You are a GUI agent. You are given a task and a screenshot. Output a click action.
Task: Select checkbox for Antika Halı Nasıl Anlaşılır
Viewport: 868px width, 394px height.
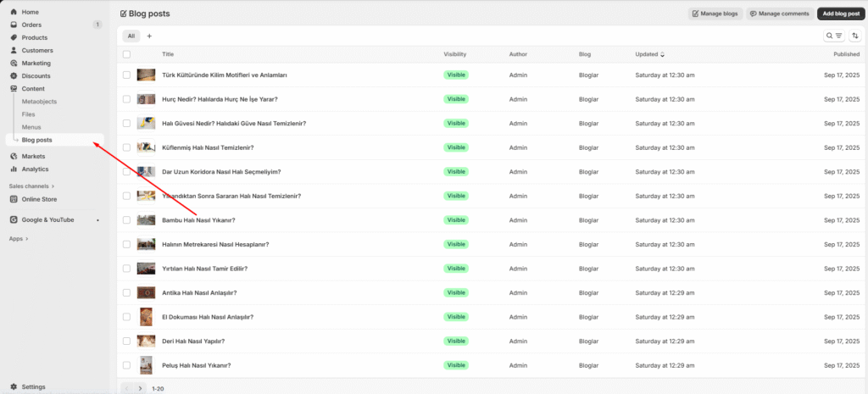coord(126,293)
